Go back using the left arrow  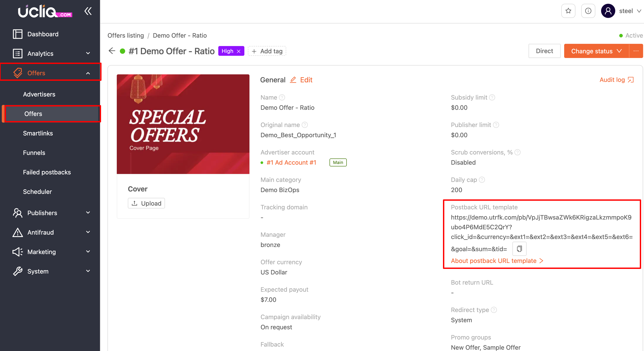click(x=112, y=51)
